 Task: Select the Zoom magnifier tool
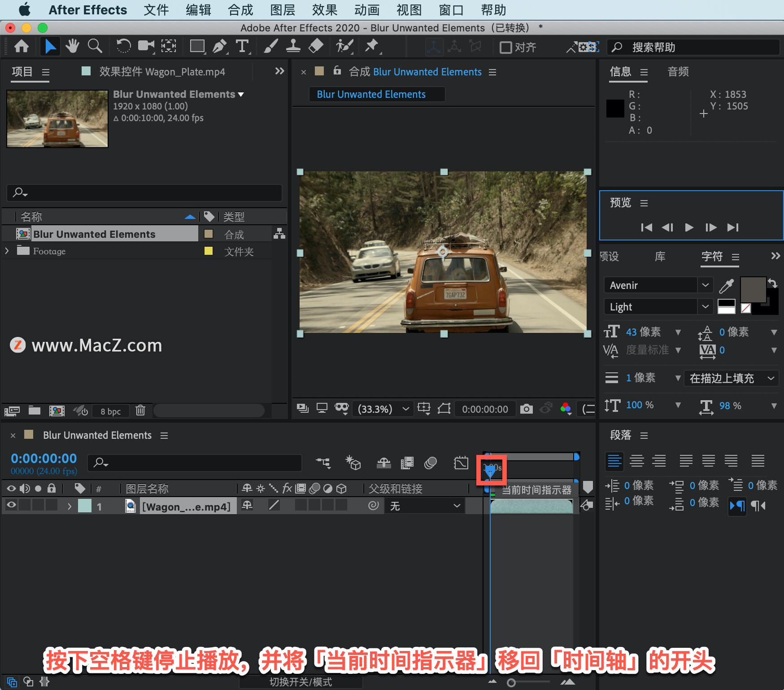click(x=95, y=46)
